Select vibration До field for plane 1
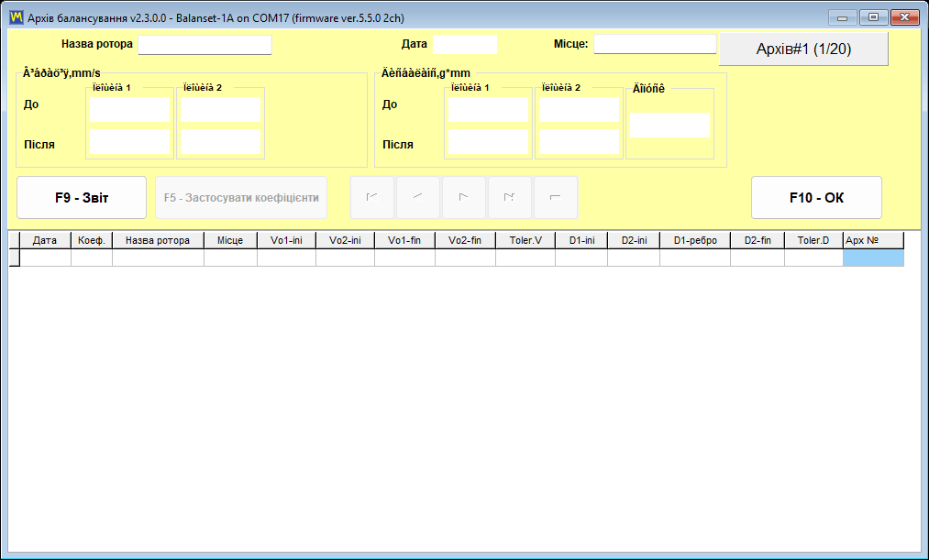Viewport: 929px width, 560px height. pyautogui.click(x=129, y=109)
